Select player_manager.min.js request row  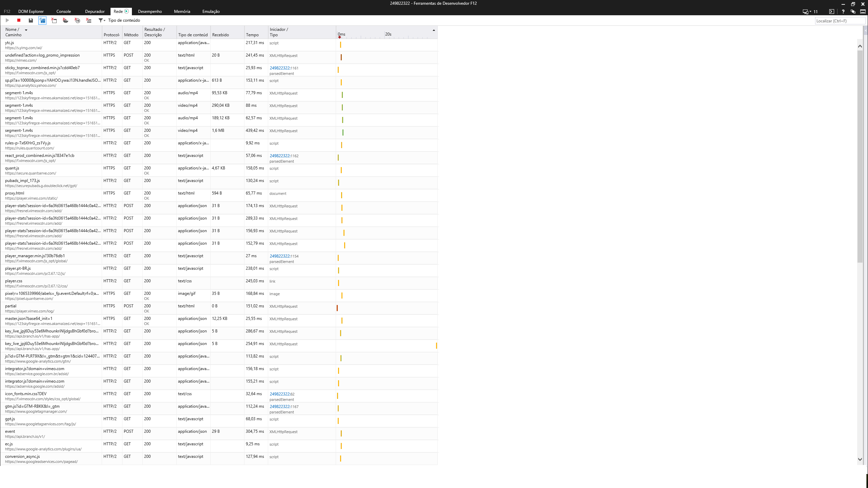(219, 258)
